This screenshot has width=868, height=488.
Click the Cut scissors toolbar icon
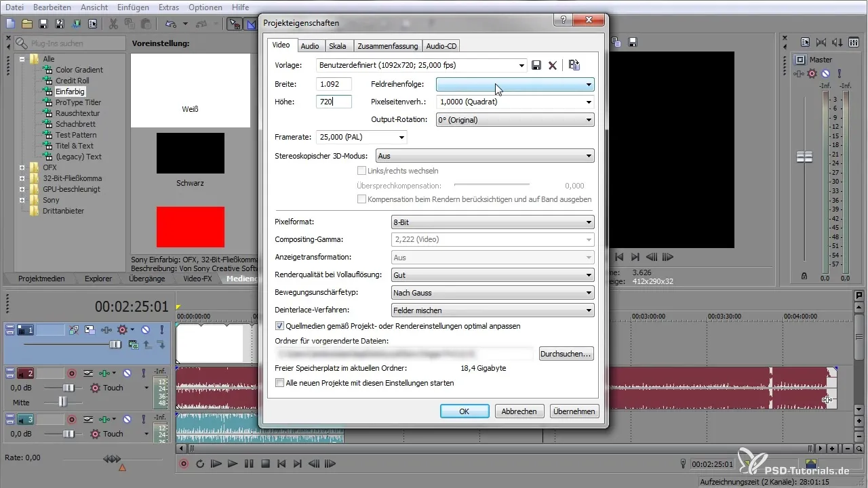click(x=113, y=24)
